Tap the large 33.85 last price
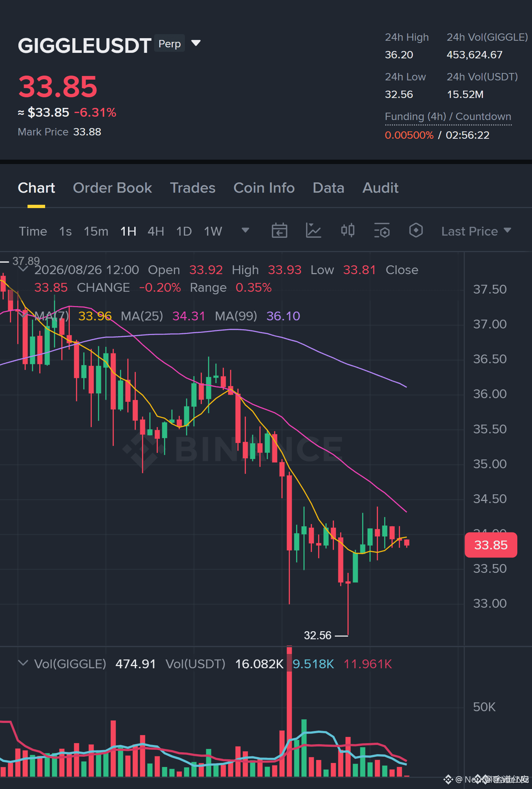The height and width of the screenshot is (789, 532). pos(58,87)
